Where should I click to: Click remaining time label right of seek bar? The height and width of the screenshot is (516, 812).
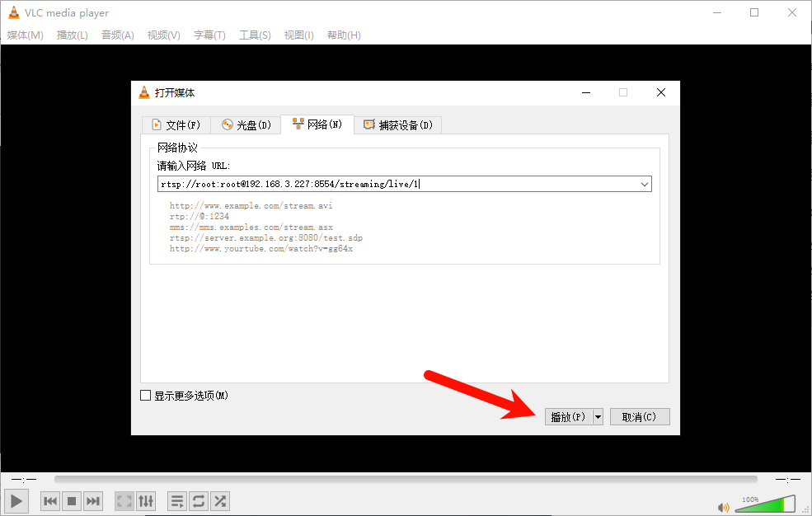(787, 480)
